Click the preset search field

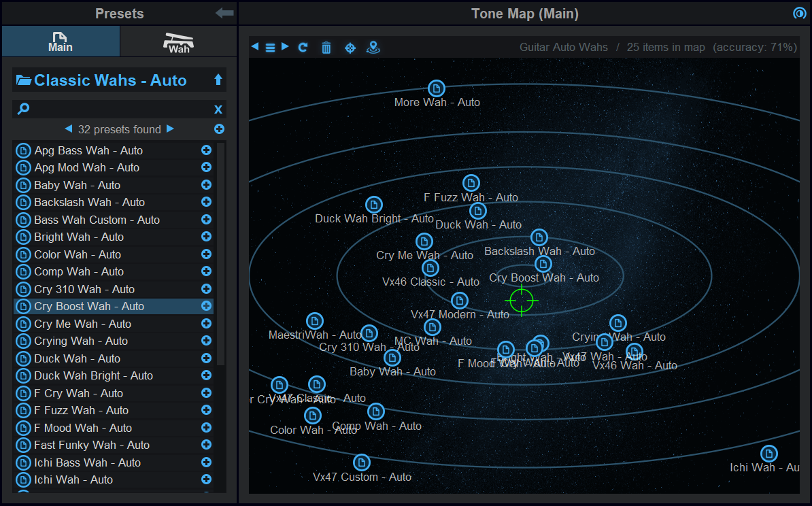click(x=120, y=109)
